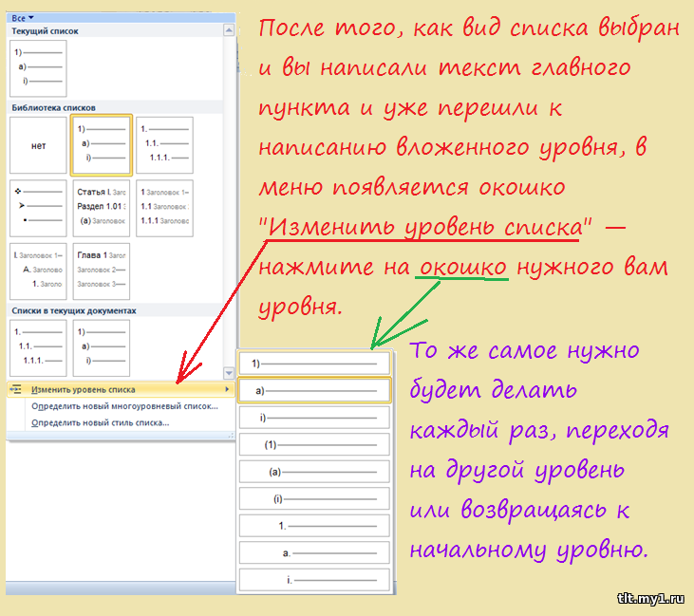Image resolution: width=694 pixels, height=616 pixels.
Task: Choose the highlighted "a)" list level
Action: point(314,390)
